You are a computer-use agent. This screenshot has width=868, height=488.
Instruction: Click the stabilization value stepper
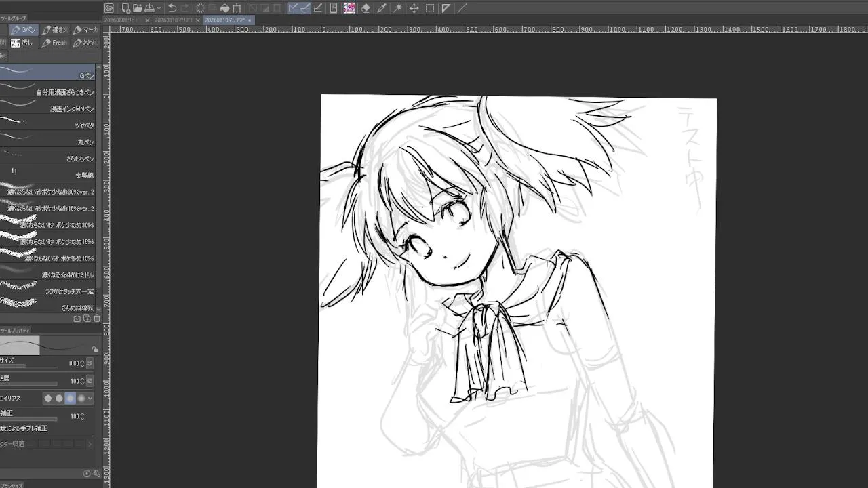click(x=83, y=416)
